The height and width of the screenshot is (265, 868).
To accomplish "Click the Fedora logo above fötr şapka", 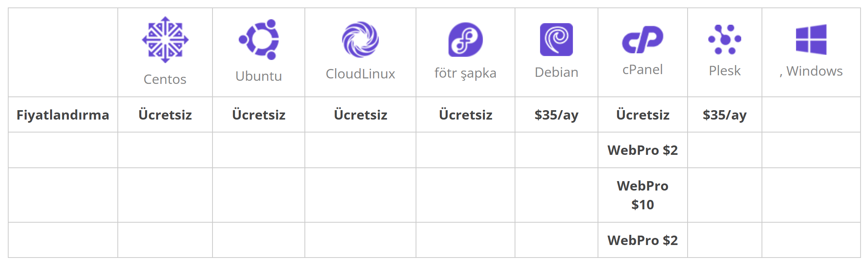I will coord(465,40).
